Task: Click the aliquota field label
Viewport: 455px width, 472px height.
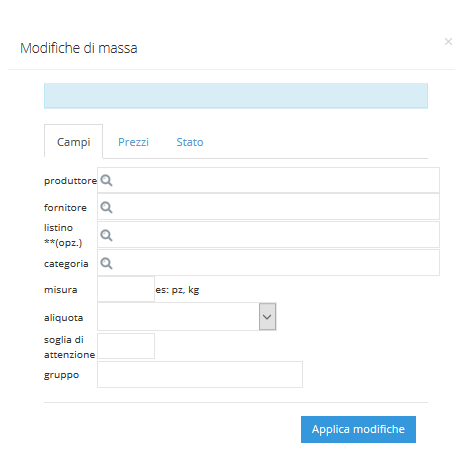Action: 63,318
